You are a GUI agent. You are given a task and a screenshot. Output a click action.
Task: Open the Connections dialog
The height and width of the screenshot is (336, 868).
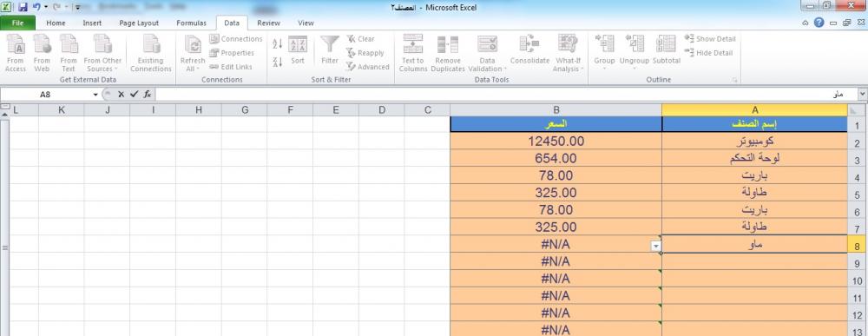(x=236, y=39)
